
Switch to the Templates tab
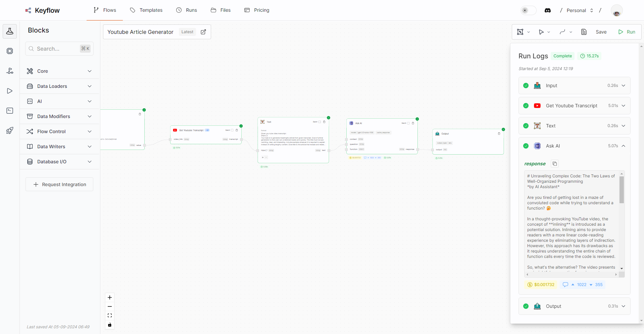[x=151, y=10]
